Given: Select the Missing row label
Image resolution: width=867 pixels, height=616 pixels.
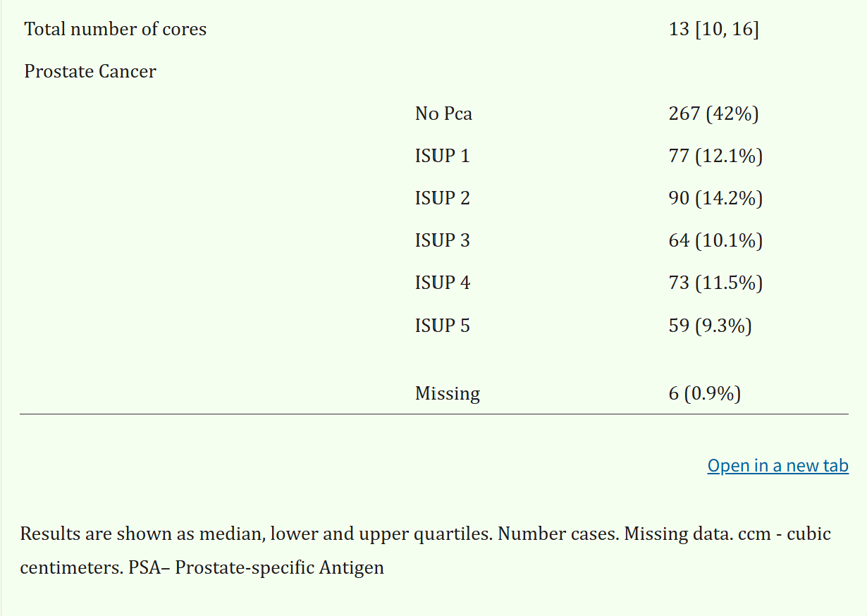Looking at the screenshot, I should (448, 393).
